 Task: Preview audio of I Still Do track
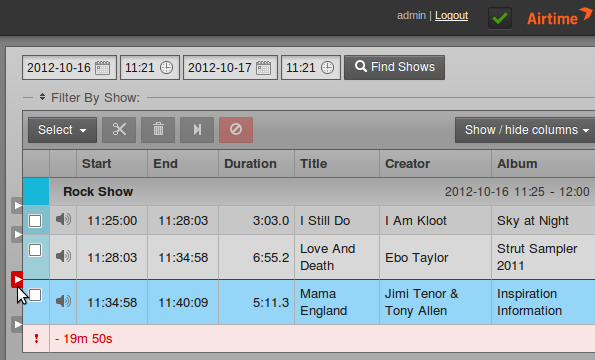pos(63,219)
